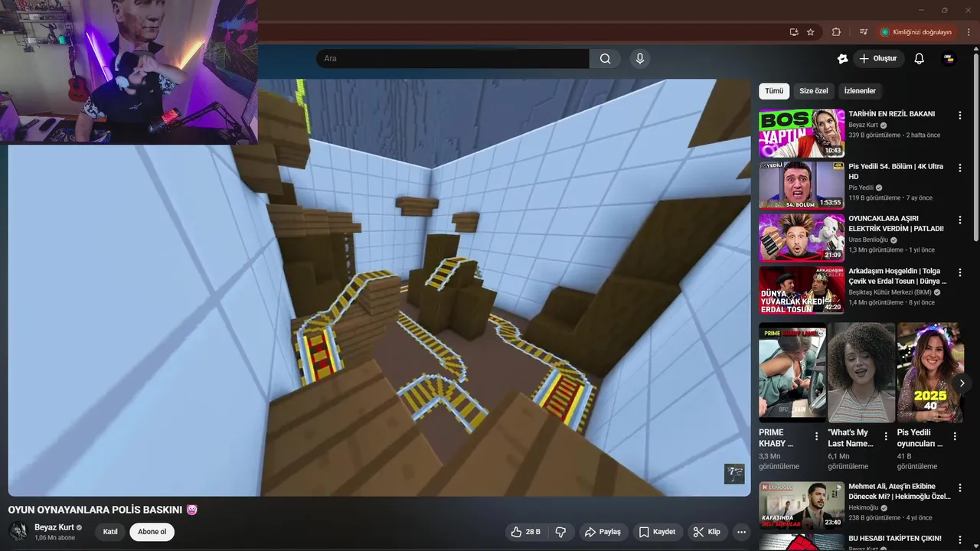Click the 1,06 Mn abone subscriber count
Screen dimensions: 980x551
pos(54,538)
